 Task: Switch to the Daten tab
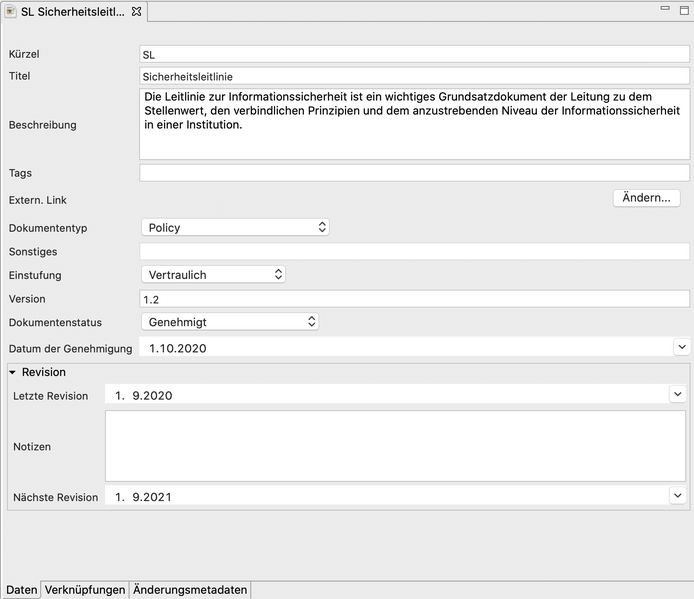tap(21, 590)
